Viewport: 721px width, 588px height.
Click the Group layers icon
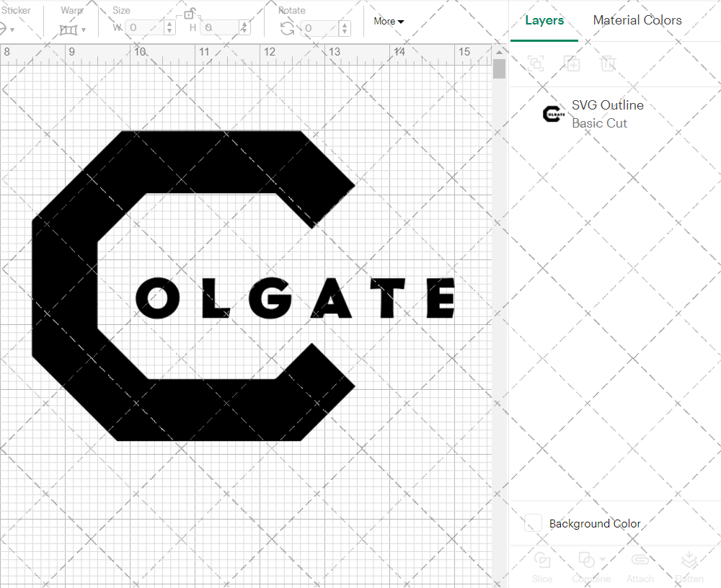point(536,63)
